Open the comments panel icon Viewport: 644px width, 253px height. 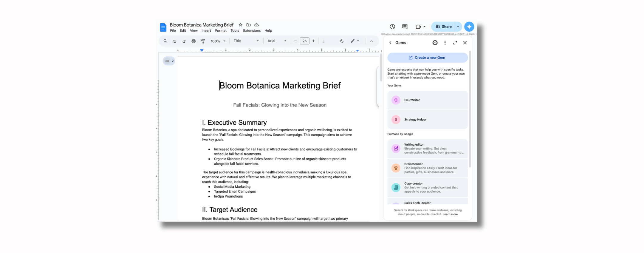point(405,27)
